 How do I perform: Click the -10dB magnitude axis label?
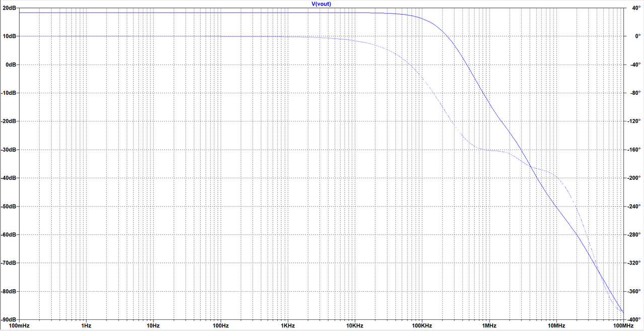(8, 93)
